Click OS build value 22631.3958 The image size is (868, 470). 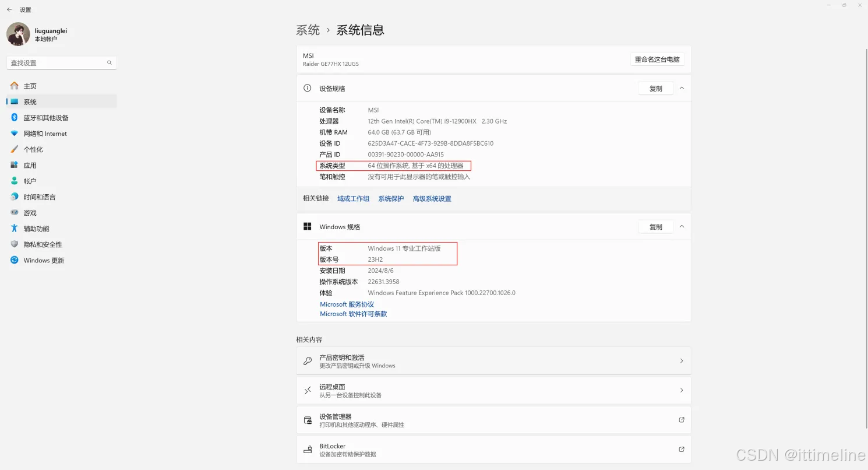pos(383,282)
